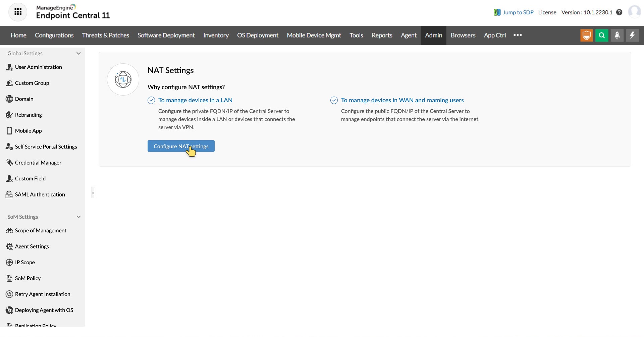Open Credential Manager page
This screenshot has width=644, height=337.
[38, 163]
